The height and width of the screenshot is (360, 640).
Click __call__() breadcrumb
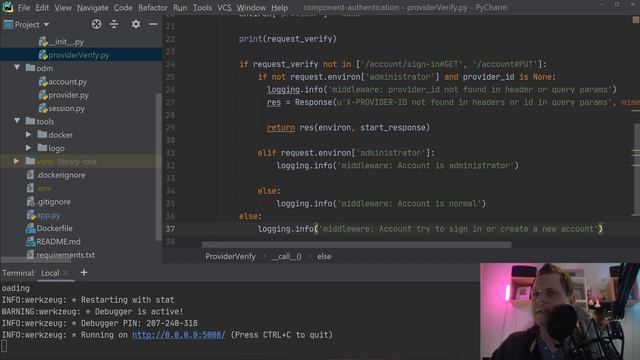click(287, 257)
